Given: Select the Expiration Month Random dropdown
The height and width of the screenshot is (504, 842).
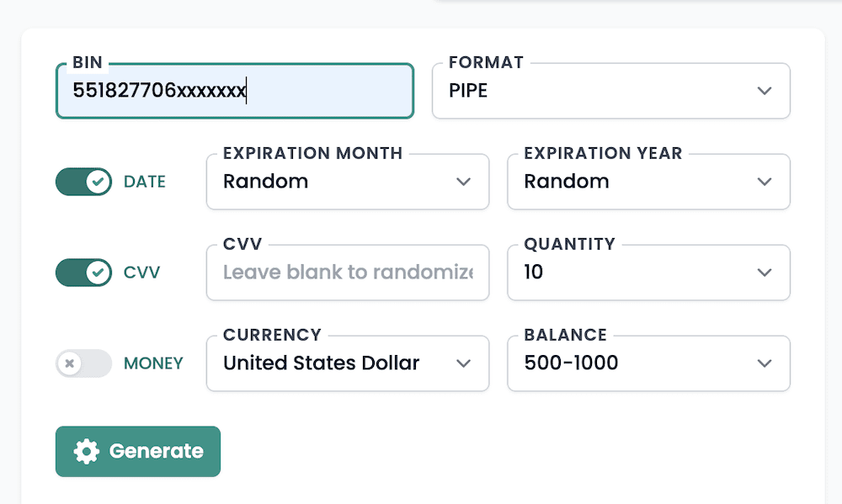Looking at the screenshot, I should 347,182.
